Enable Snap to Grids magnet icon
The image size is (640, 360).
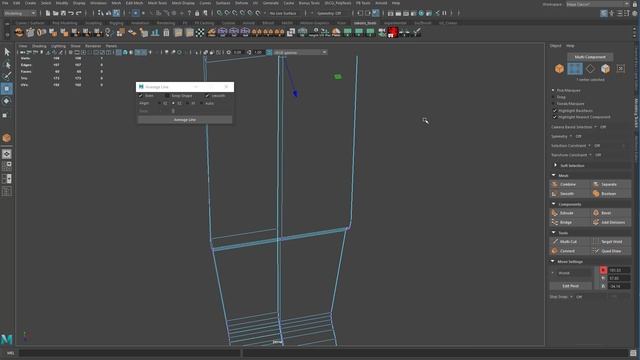click(220, 13)
